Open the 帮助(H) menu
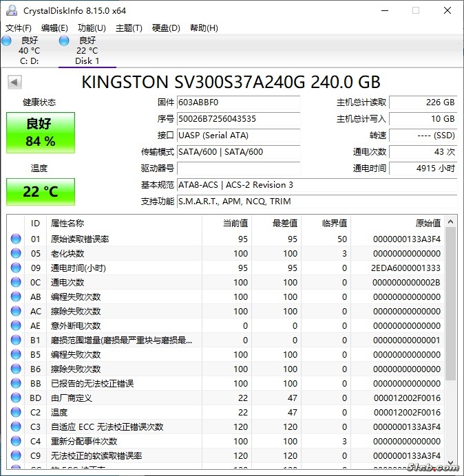This screenshot has width=464, height=476. point(203,28)
